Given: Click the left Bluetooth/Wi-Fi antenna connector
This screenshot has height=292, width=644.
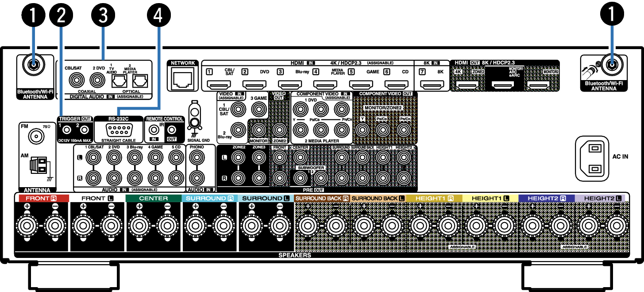Looking at the screenshot, I should [x=32, y=66].
